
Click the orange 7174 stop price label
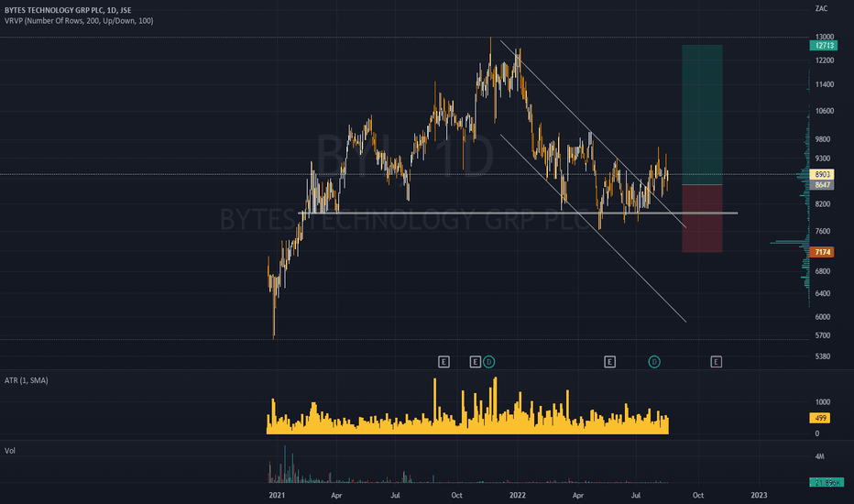(x=822, y=252)
